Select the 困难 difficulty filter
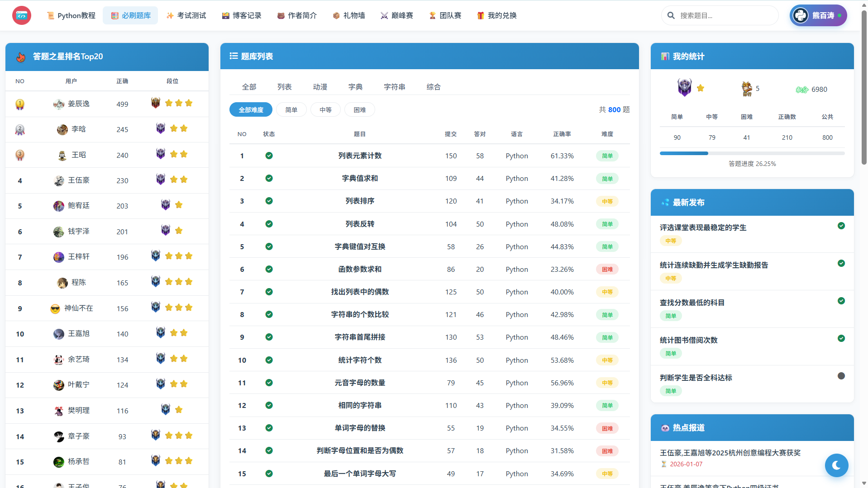This screenshot has height=488, width=868. tap(359, 110)
